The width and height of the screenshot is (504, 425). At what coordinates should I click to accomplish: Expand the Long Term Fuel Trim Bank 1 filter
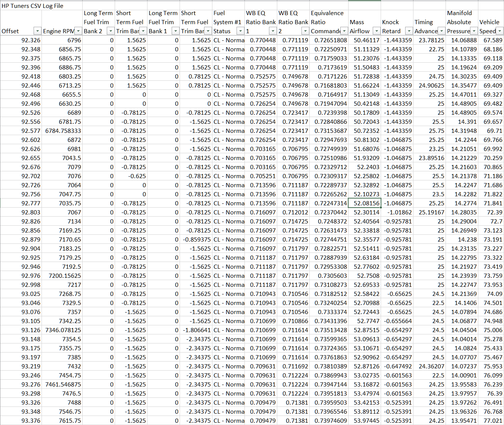pos(175,31)
